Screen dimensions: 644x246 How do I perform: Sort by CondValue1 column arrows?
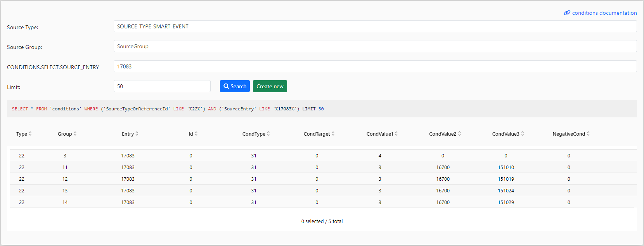click(396, 134)
